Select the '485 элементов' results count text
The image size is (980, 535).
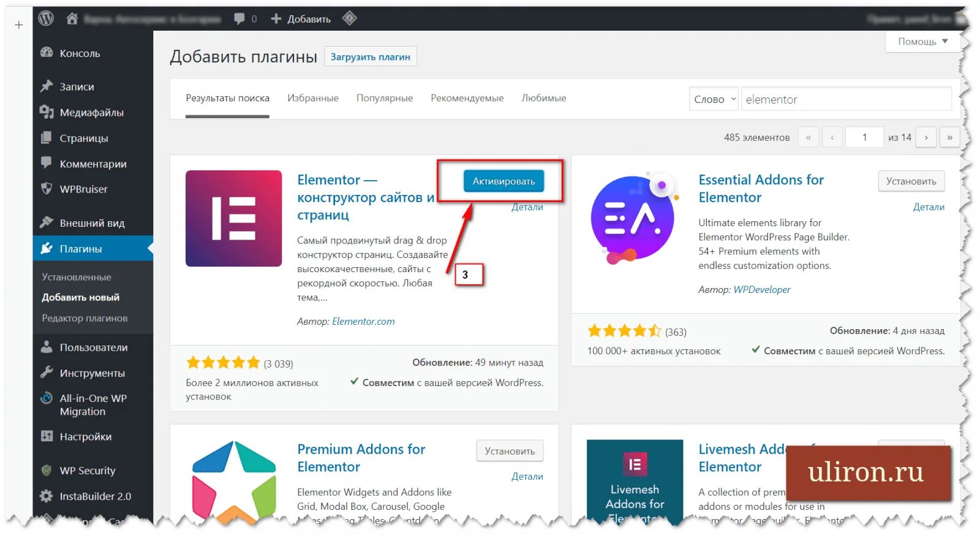[756, 137]
